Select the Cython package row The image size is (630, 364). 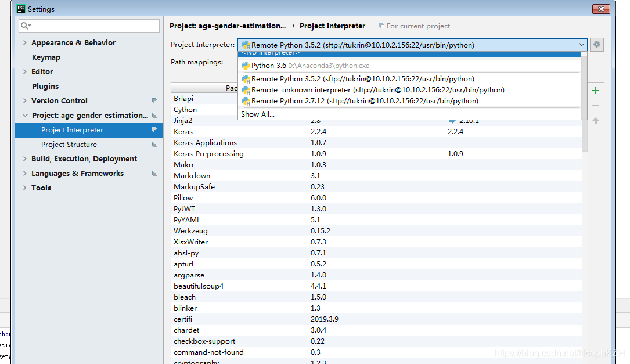click(x=204, y=110)
